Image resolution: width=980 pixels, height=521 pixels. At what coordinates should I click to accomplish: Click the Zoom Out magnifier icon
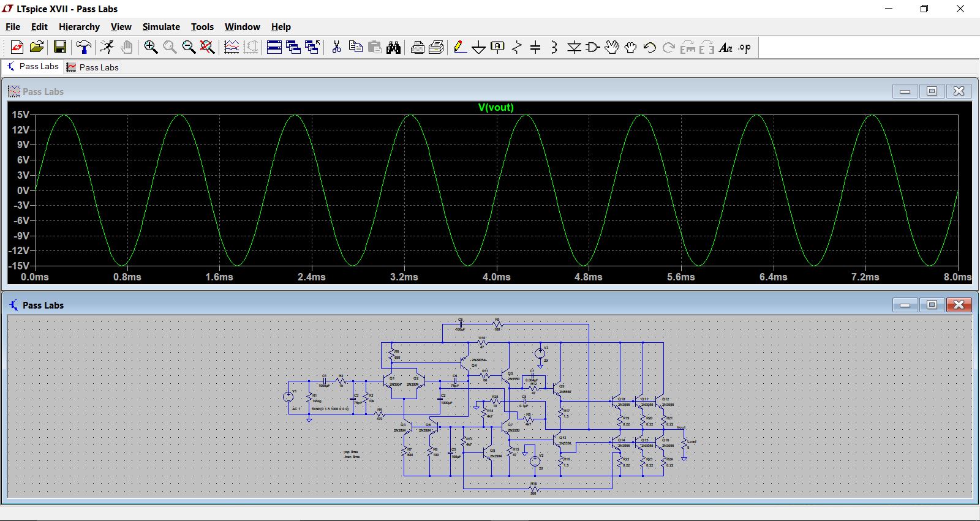(x=189, y=47)
